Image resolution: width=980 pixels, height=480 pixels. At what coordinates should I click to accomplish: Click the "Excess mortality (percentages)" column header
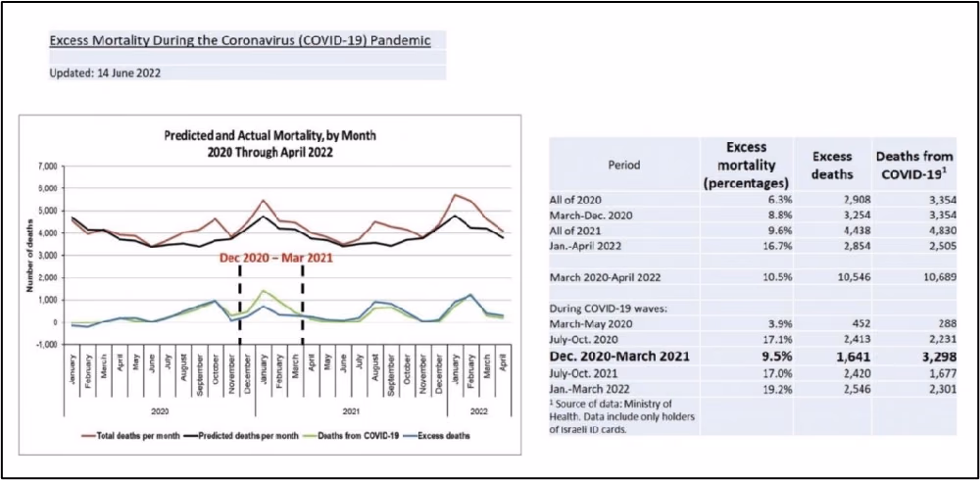(746, 165)
